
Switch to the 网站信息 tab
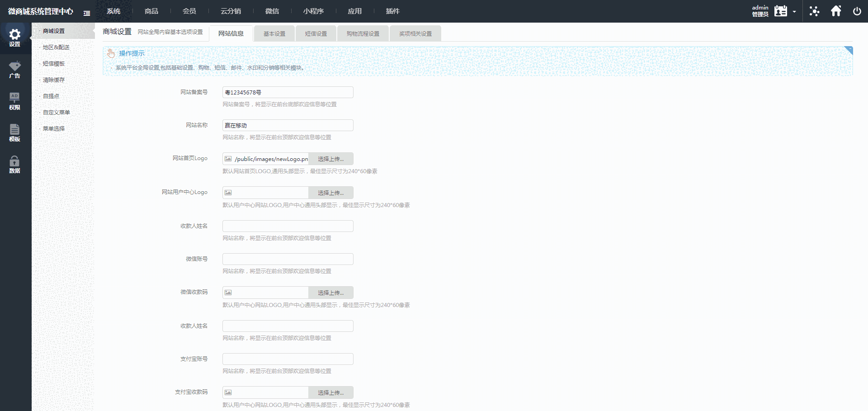click(231, 33)
